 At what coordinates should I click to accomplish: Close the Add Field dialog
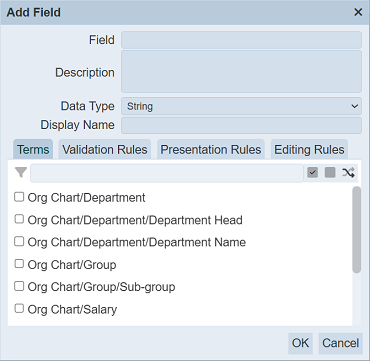(358, 12)
